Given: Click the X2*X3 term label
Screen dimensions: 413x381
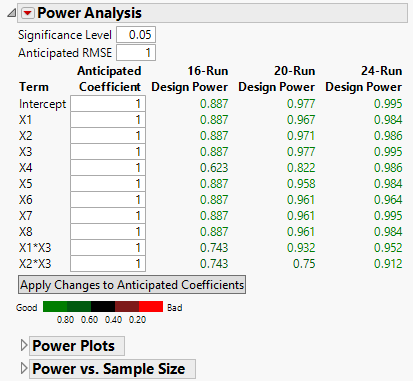Looking at the screenshot, I should pos(35,264).
